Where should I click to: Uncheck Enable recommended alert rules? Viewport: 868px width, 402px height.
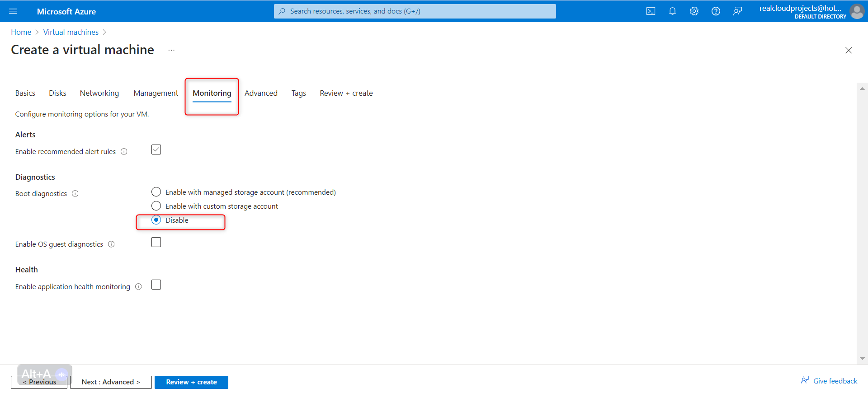[x=156, y=150]
